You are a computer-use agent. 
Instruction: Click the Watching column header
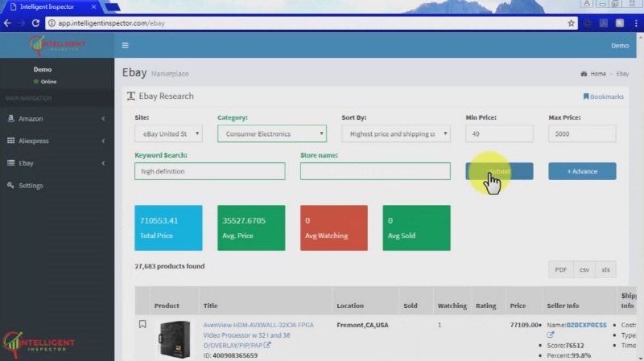pos(452,306)
